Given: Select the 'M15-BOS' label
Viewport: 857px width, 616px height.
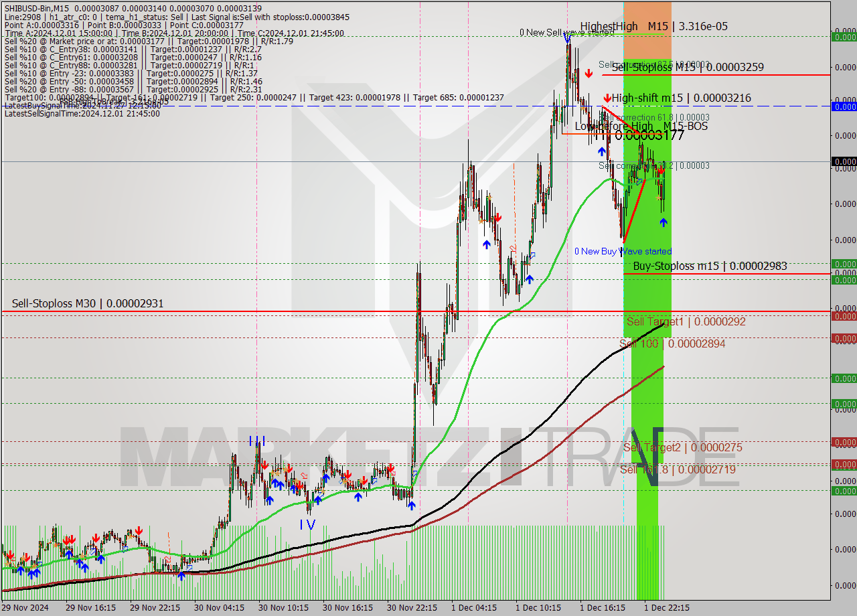Looking at the screenshot, I should [686, 126].
